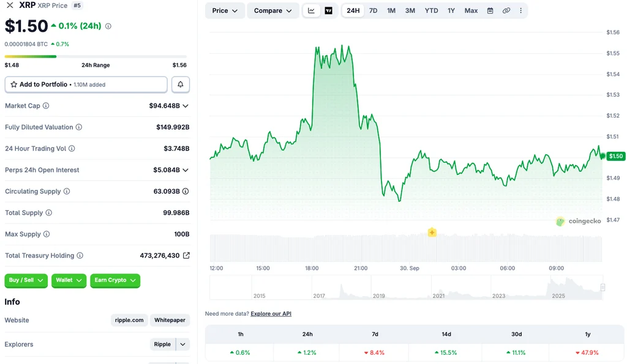Select the 3M time range
The image size is (627, 364).
tap(410, 11)
